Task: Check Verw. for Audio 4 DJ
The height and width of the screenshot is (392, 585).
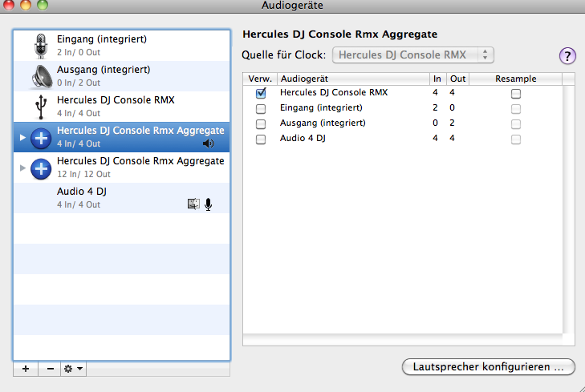Action: (261, 139)
